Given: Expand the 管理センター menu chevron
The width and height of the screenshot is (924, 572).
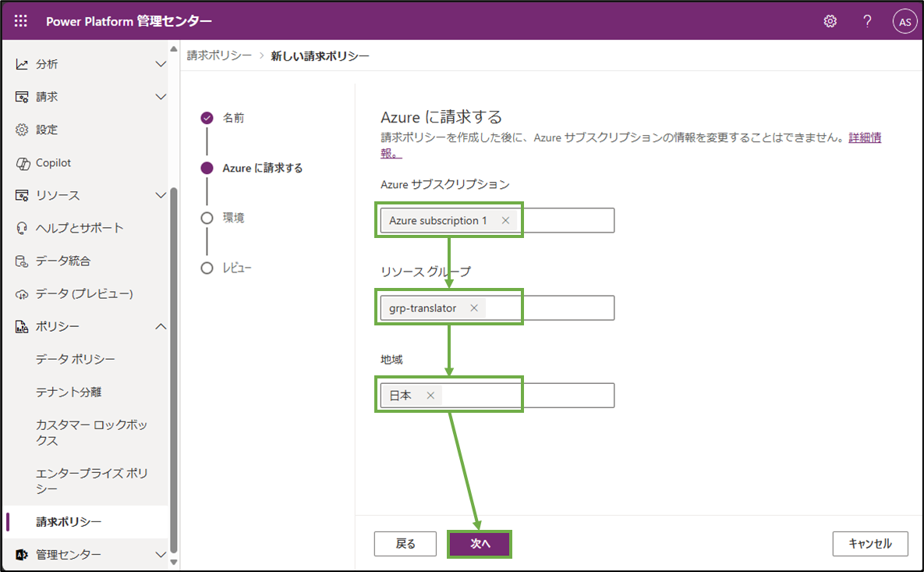Looking at the screenshot, I should (x=161, y=554).
